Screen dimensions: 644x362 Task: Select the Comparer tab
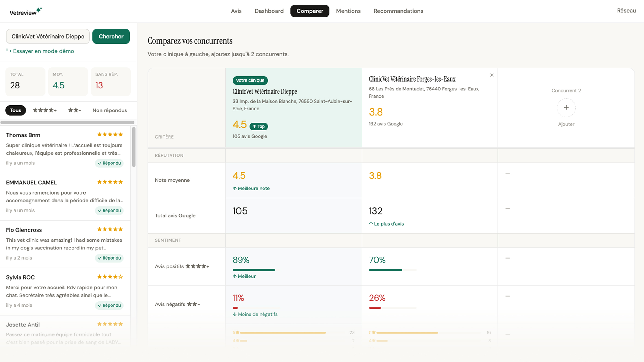point(310,11)
